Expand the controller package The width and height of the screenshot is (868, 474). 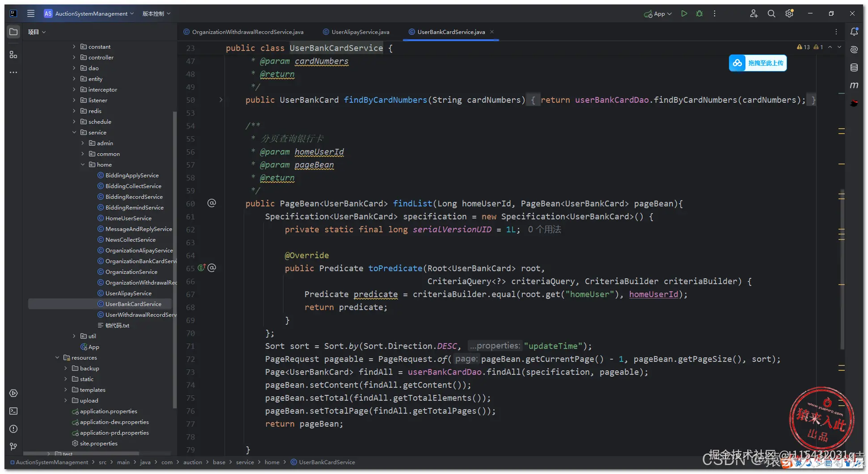click(x=74, y=57)
